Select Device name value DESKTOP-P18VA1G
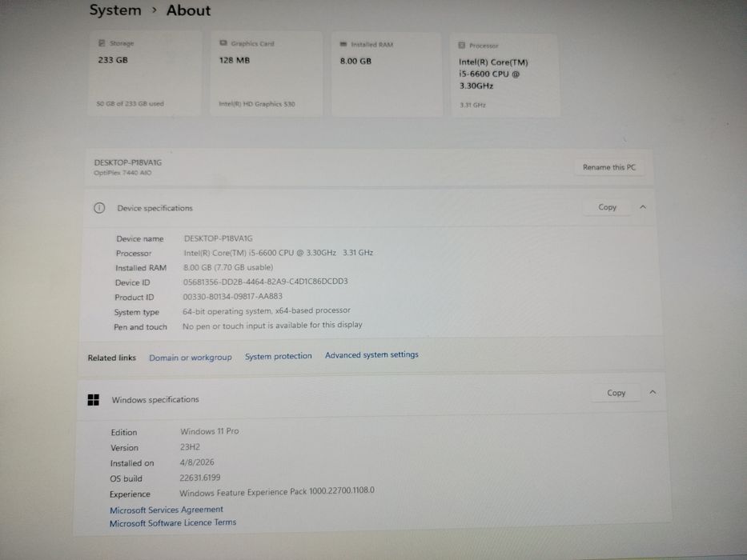This screenshot has height=560, width=747. (x=219, y=238)
